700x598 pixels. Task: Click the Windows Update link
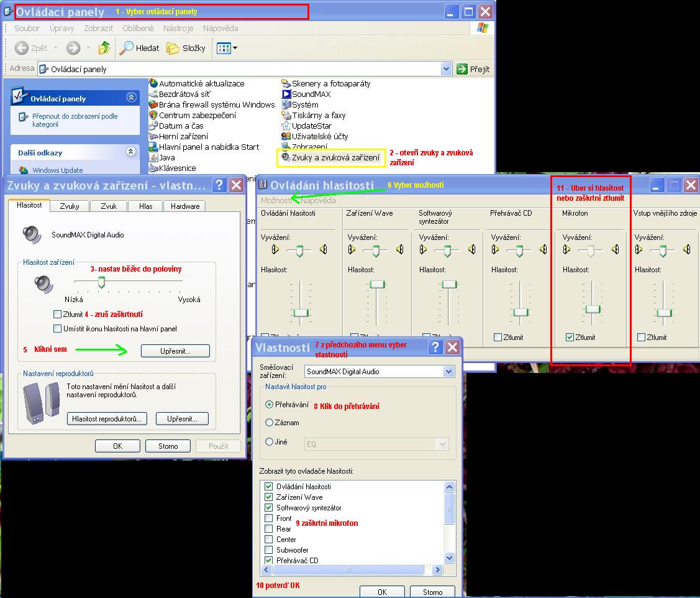pyautogui.click(x=57, y=170)
